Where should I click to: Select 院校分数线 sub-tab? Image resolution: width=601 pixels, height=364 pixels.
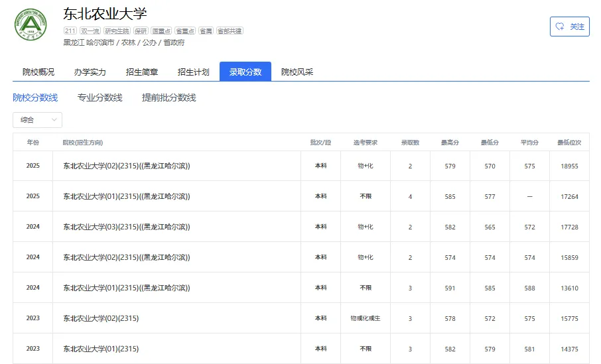pos(35,97)
